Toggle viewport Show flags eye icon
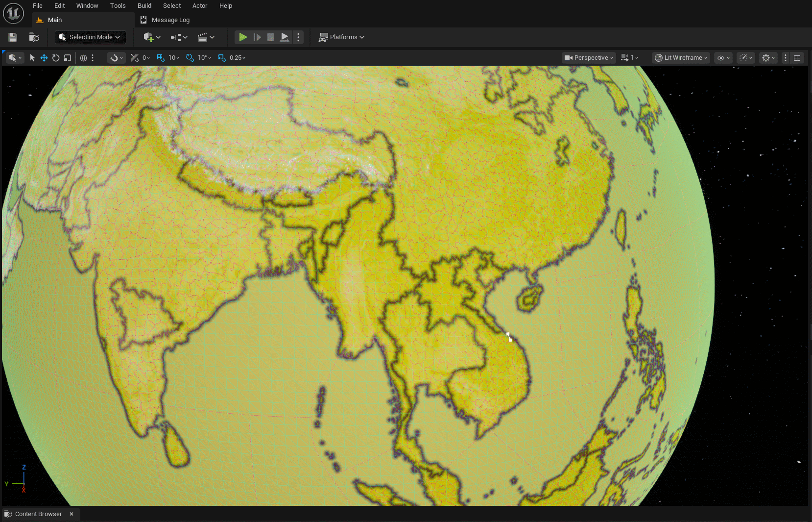 pyautogui.click(x=721, y=58)
